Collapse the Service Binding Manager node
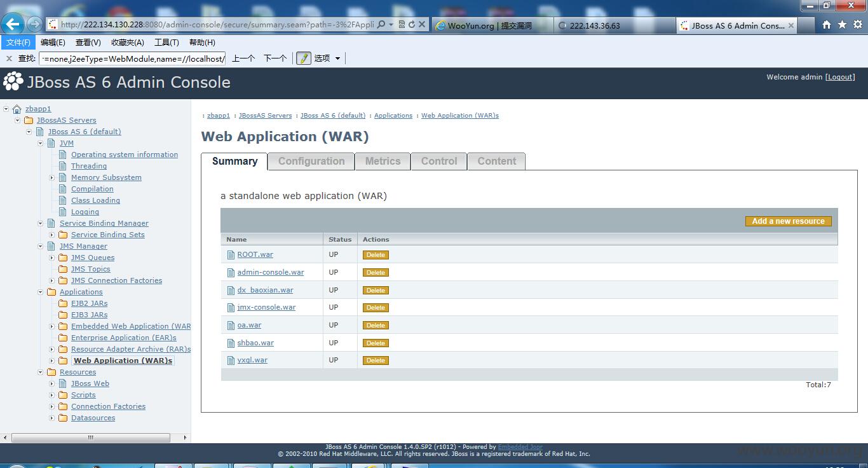This screenshot has width=868, height=468. (x=41, y=223)
